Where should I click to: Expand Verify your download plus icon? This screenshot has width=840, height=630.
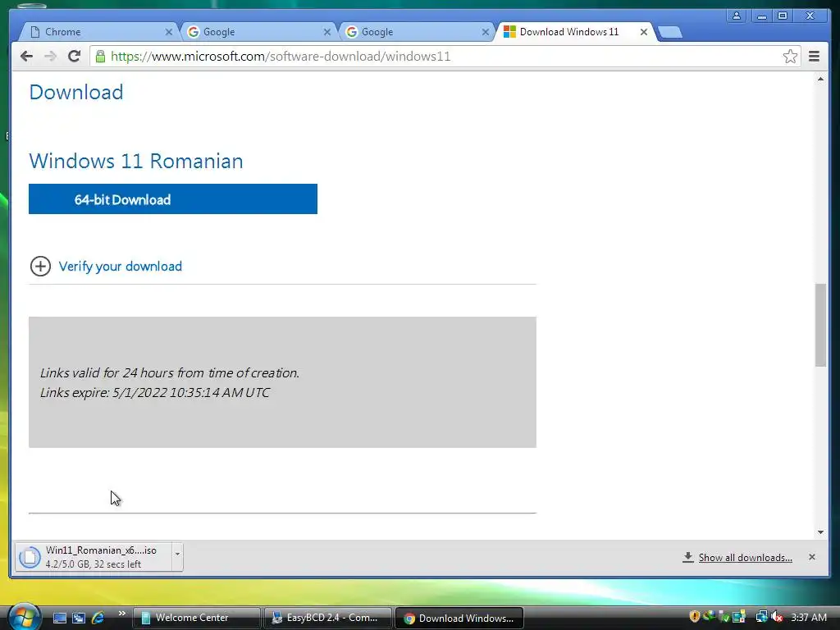(x=40, y=267)
